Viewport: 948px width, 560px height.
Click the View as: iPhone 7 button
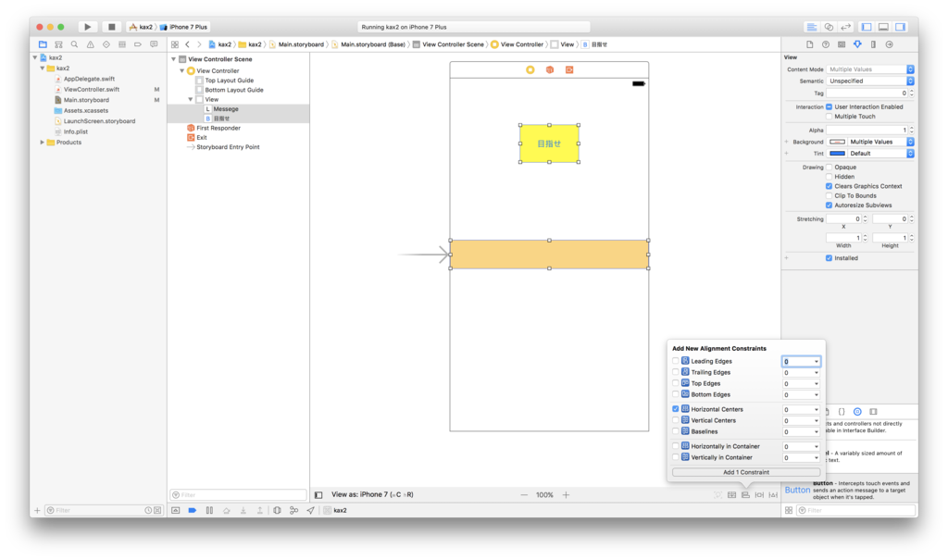372,494
